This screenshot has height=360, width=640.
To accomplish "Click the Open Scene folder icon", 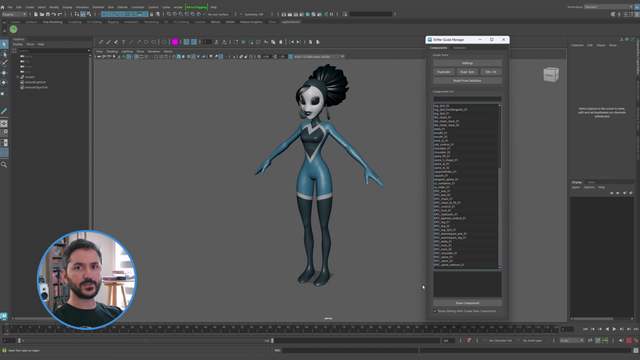I will click(42, 14).
